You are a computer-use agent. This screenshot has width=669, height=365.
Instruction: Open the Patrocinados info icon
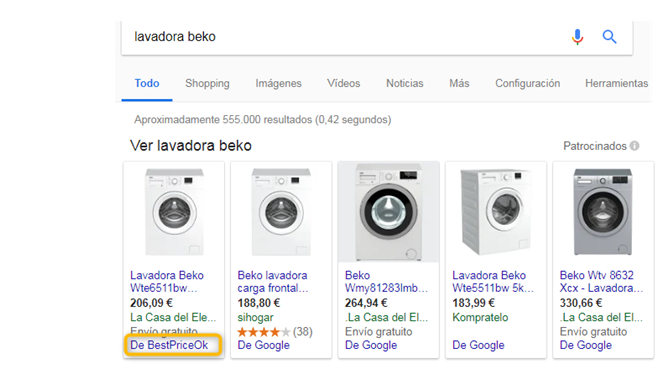coord(635,146)
